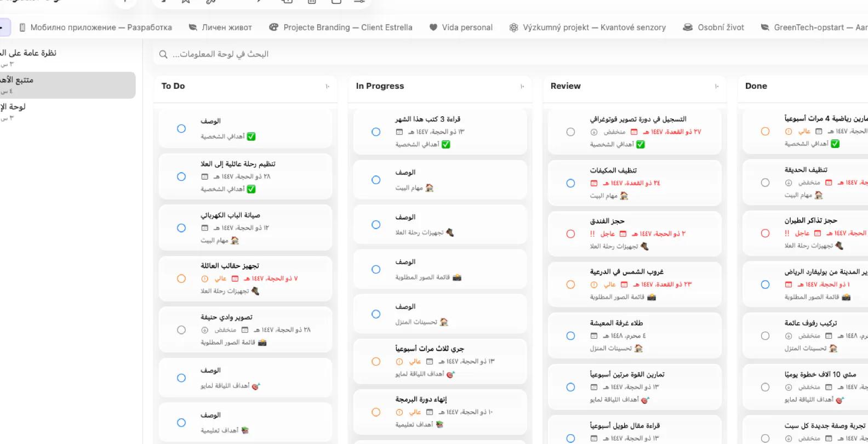The height and width of the screenshot is (444, 868).
Task: Check off التسجيل في دورة تصوير فوتوغرافي
Action: (570, 132)
